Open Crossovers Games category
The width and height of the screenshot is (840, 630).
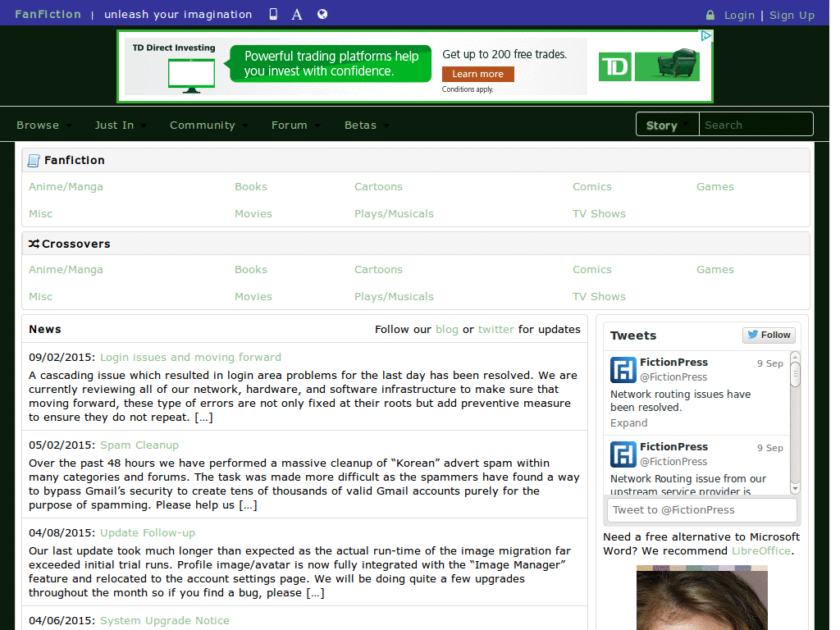pyautogui.click(x=715, y=270)
